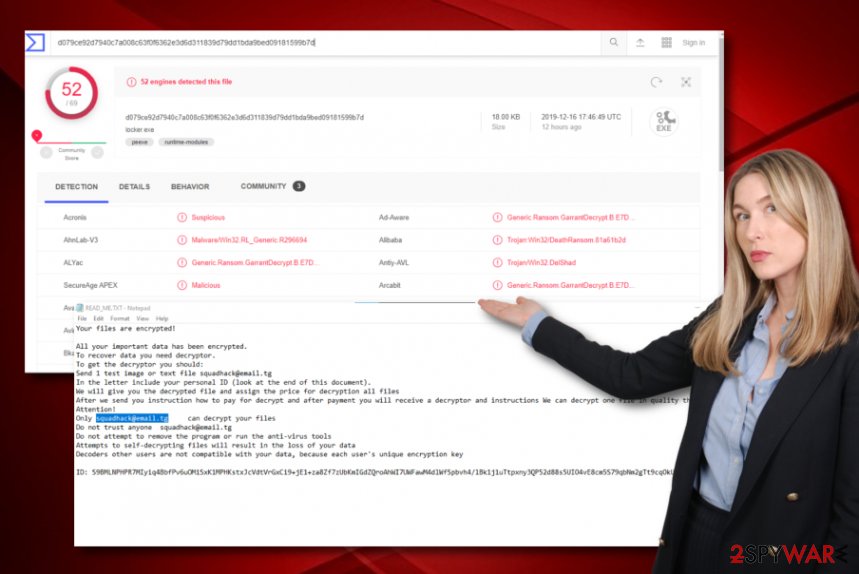Screen dimensions: 859x574
Task: Switch to the DETAILS tab
Action: (x=134, y=187)
